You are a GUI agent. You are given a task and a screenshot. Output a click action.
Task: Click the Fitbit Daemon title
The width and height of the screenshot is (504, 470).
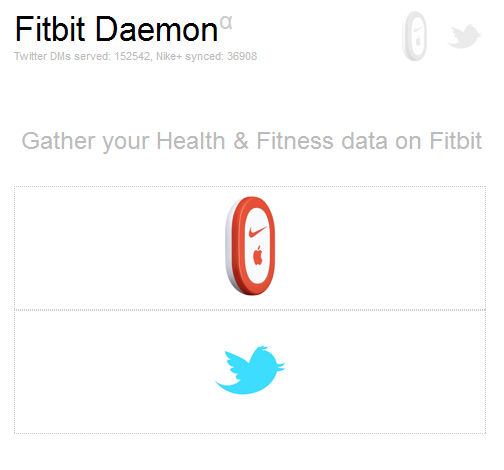point(116,29)
